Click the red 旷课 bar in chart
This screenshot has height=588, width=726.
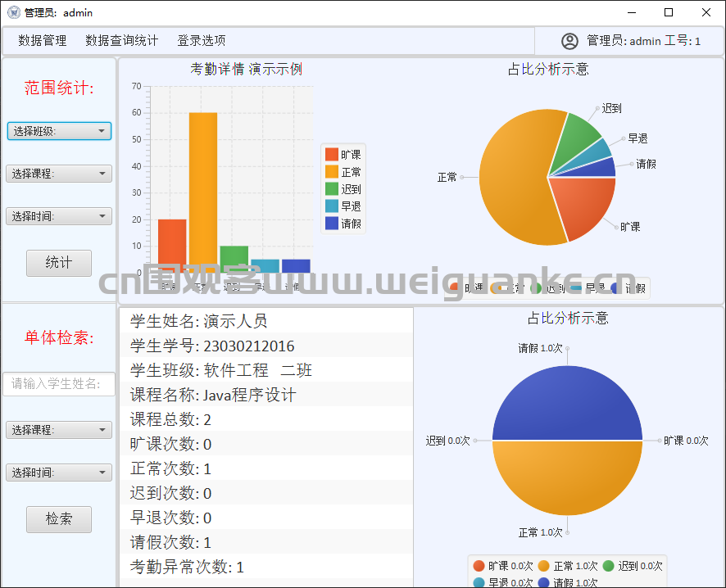(x=172, y=246)
